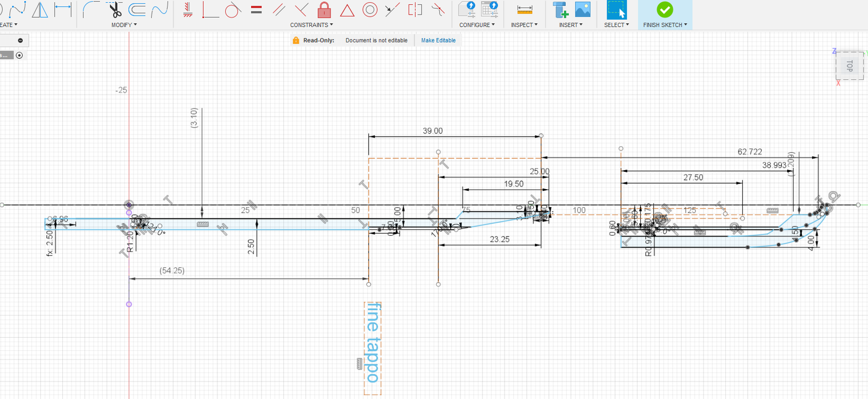Click the Insert Canvas image icon
The height and width of the screenshot is (399, 868).
point(583,10)
